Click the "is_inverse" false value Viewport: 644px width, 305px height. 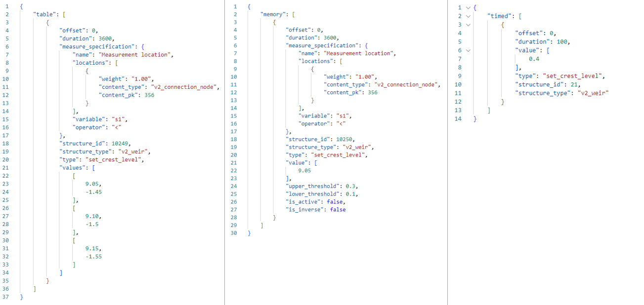pyautogui.click(x=338, y=209)
